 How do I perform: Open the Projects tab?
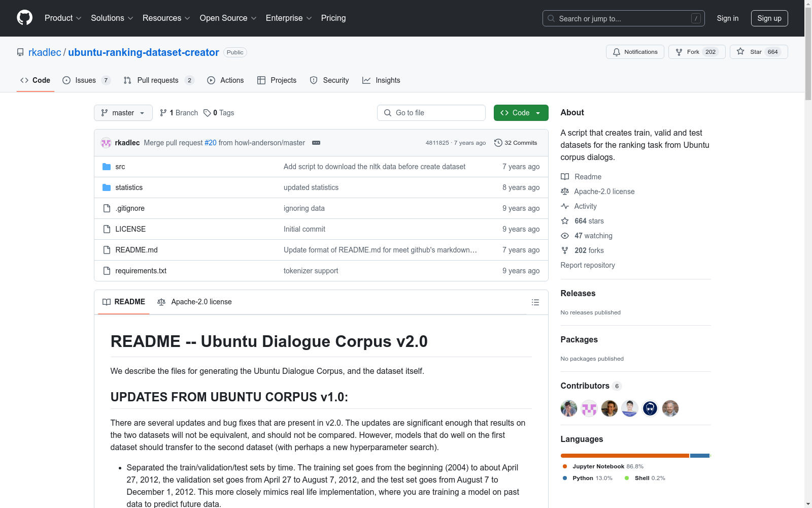tap(277, 80)
